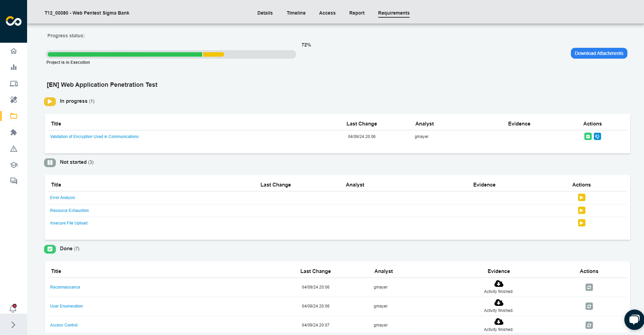This screenshot has width=644, height=335.
Task: Switch to the Report tab
Action: pos(357,13)
